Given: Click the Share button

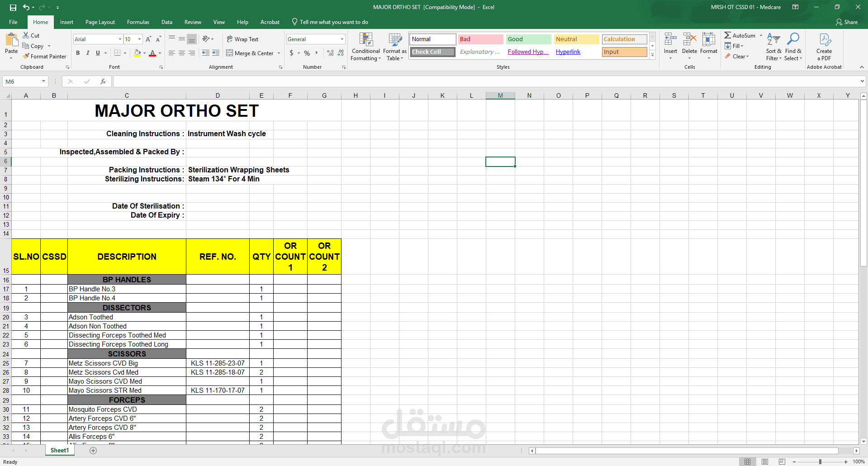Looking at the screenshot, I should (847, 22).
